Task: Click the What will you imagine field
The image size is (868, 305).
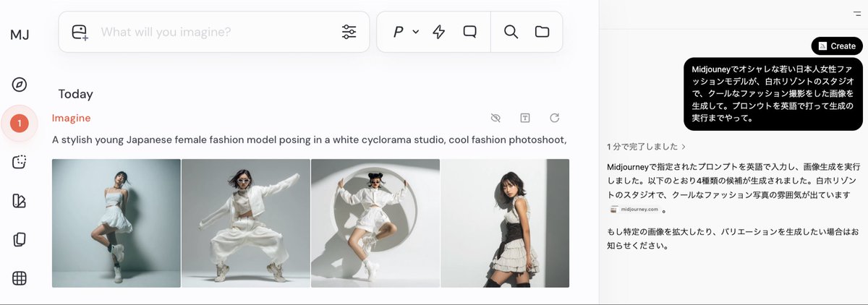Action: pyautogui.click(x=214, y=32)
